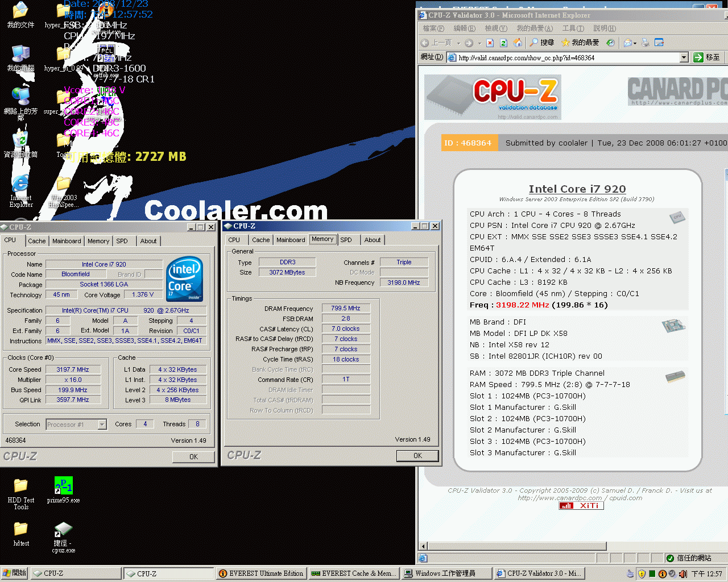This screenshot has height=582, width=728.
Task: Switch to Memory tab in left CPU-Z window
Action: tap(98, 241)
